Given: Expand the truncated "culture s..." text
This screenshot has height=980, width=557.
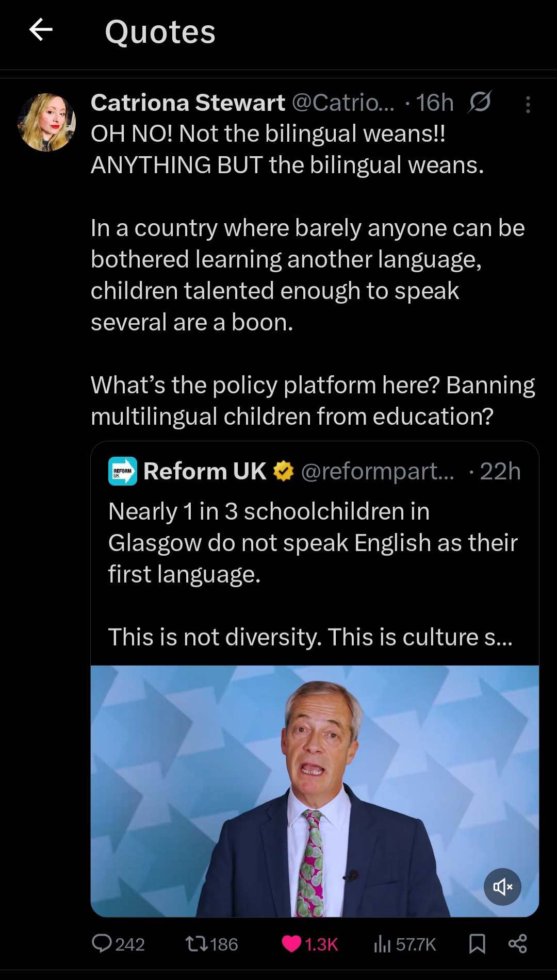Looking at the screenshot, I should 457,637.
